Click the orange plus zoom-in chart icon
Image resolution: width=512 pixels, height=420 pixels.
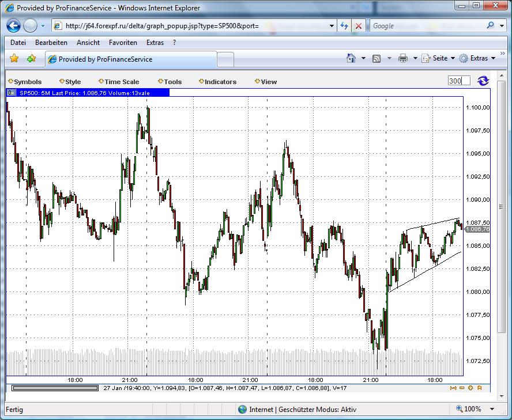470,388
